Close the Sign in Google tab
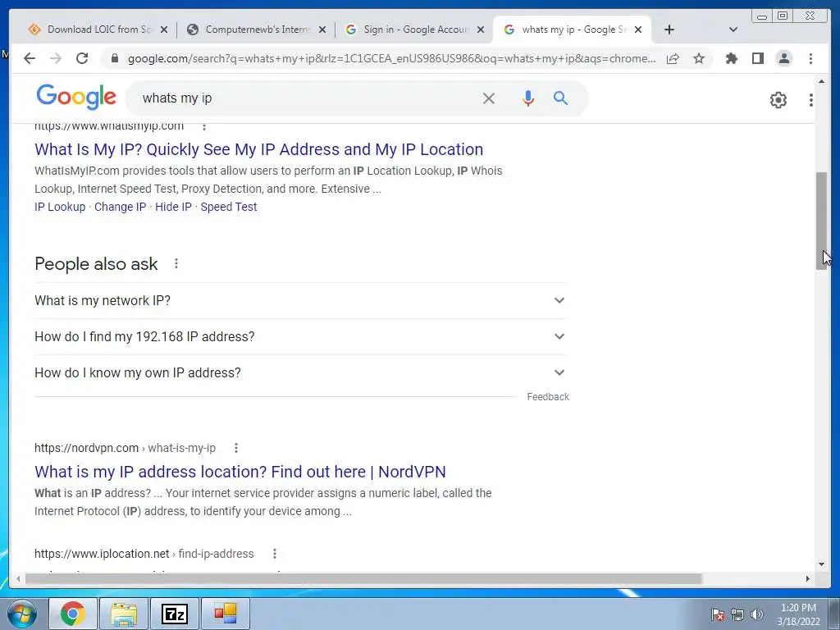The height and width of the screenshot is (630, 840). (x=481, y=30)
